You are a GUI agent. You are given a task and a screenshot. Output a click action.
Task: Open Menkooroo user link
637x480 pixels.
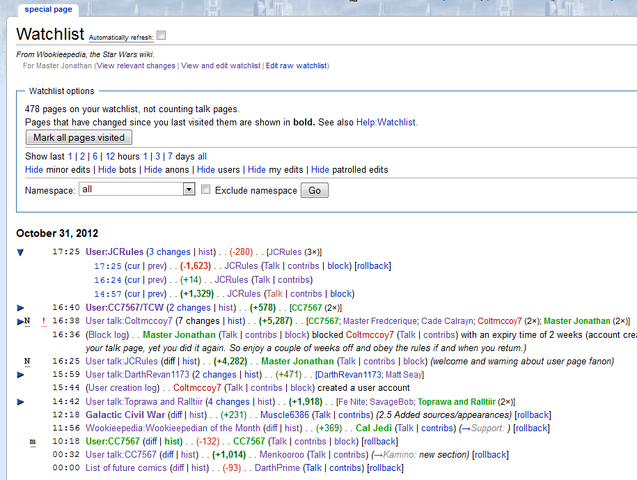[x=282, y=455]
